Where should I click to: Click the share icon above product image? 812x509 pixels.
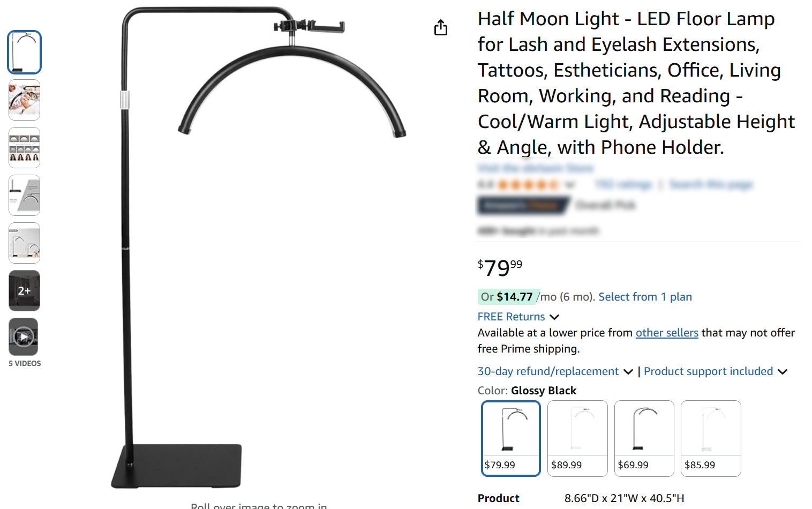tap(440, 27)
